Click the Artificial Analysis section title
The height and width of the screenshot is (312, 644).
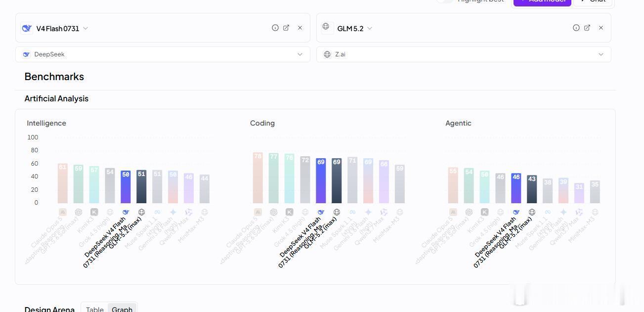coord(56,98)
